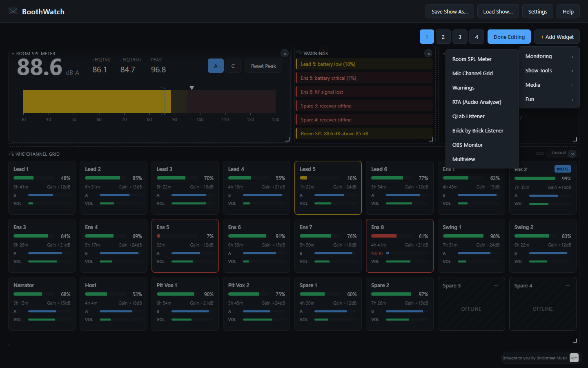Click the Warnings widget resize corner
588x368 pixels.
point(431,139)
